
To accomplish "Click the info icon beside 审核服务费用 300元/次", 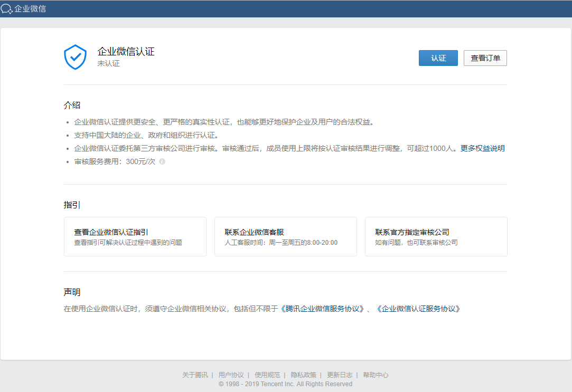I will (x=162, y=161).
